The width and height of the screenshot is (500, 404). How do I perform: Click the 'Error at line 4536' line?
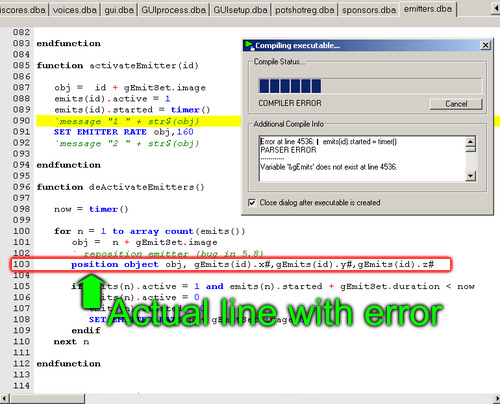(328, 142)
